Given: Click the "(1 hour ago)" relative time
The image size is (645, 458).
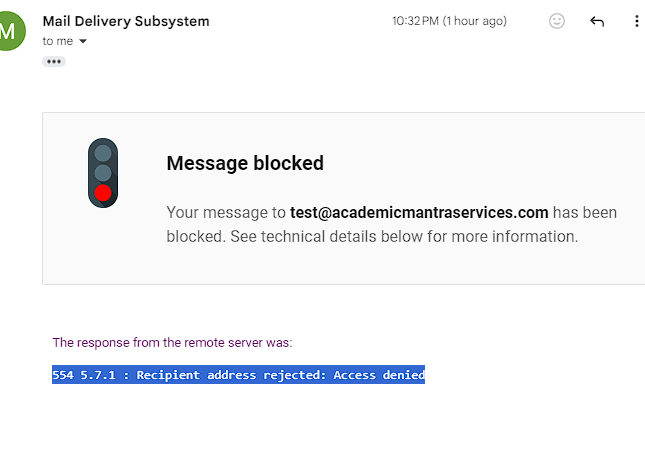Looking at the screenshot, I should 476,21.
